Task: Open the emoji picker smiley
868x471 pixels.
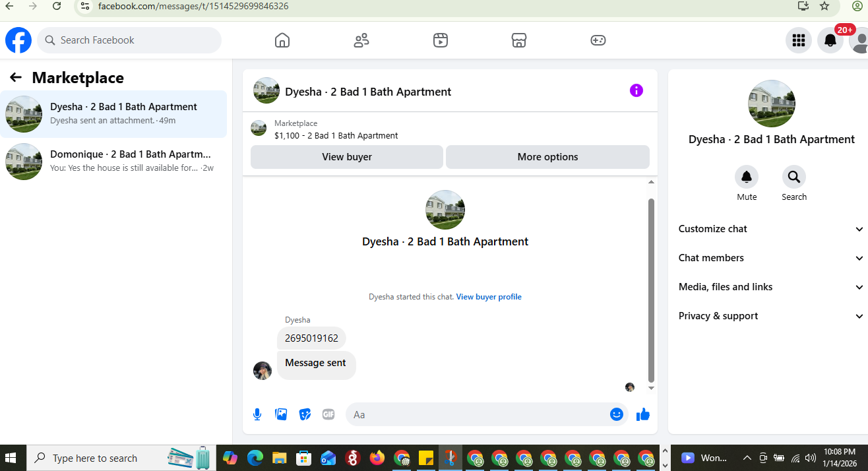Action: pyautogui.click(x=617, y=414)
